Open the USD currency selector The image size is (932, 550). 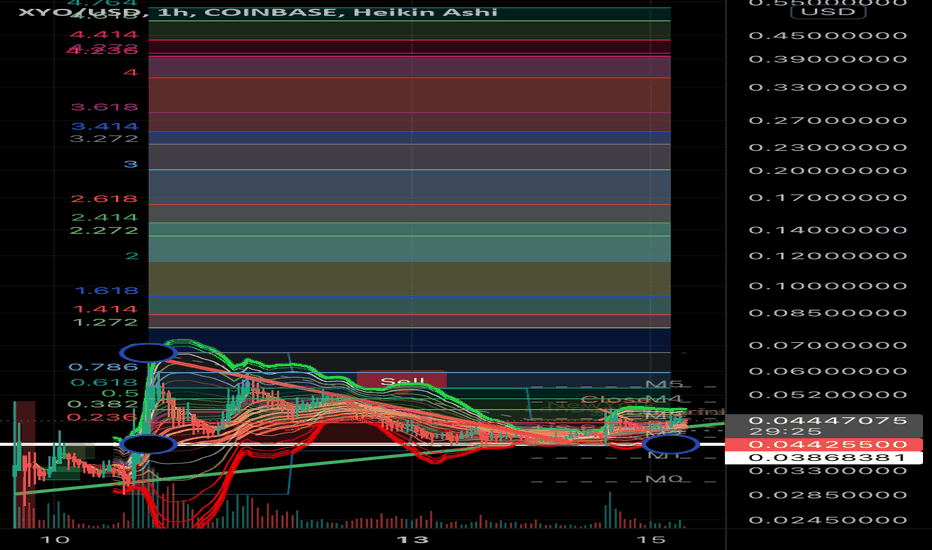click(828, 12)
